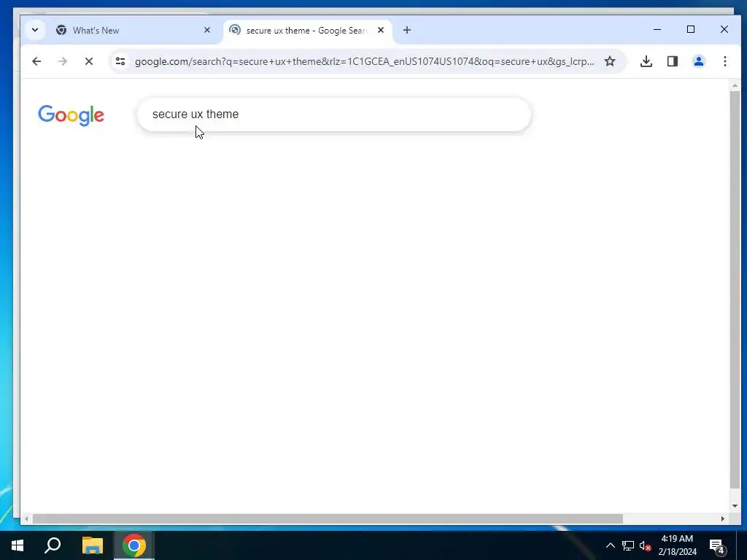Click the forward navigation arrow
The image size is (747, 560).
63,61
